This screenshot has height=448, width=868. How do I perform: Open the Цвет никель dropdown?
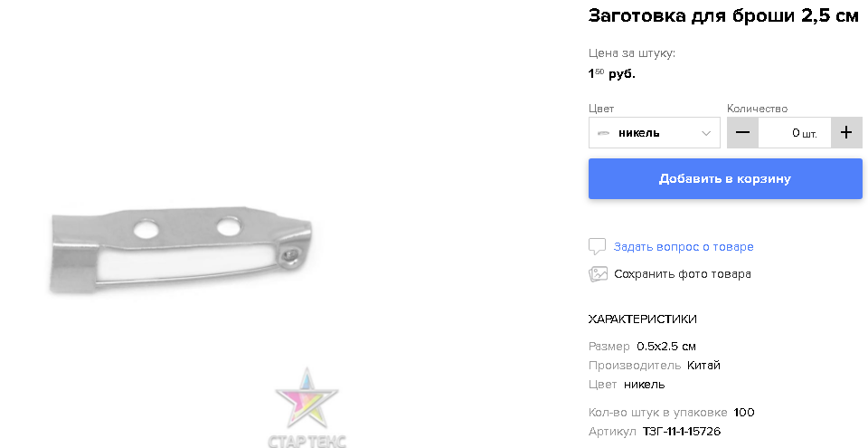[655, 132]
